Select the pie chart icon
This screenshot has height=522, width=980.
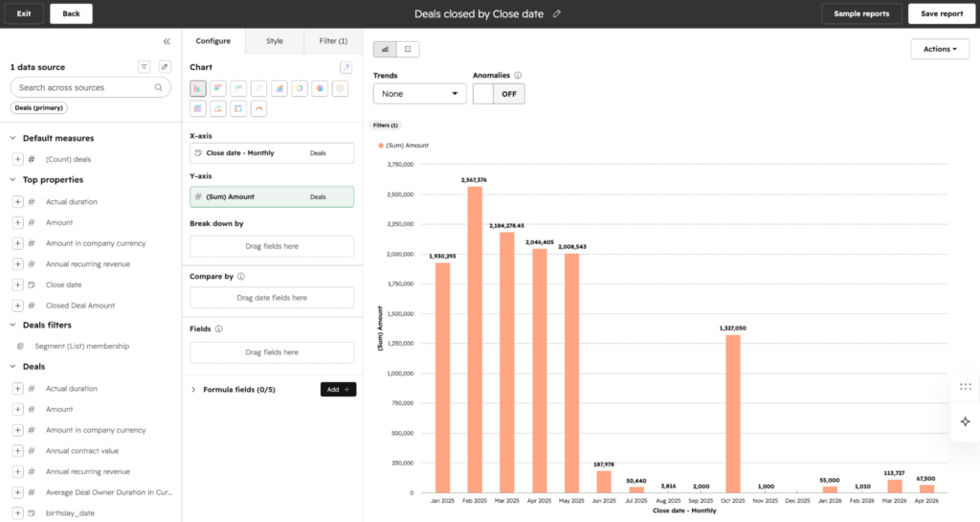point(320,89)
